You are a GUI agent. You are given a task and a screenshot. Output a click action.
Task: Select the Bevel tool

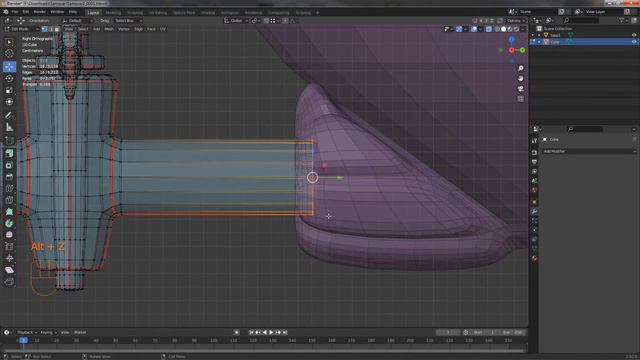click(9, 177)
